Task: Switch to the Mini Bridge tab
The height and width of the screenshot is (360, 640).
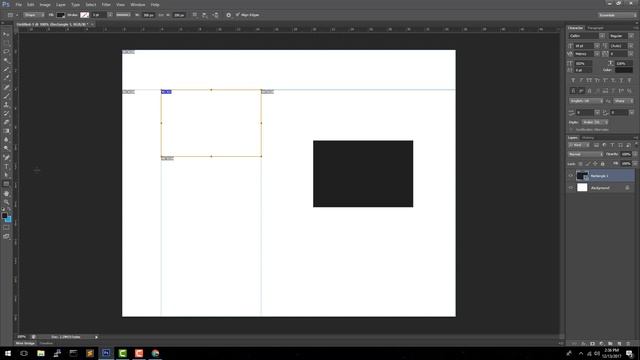Action: (x=25, y=343)
